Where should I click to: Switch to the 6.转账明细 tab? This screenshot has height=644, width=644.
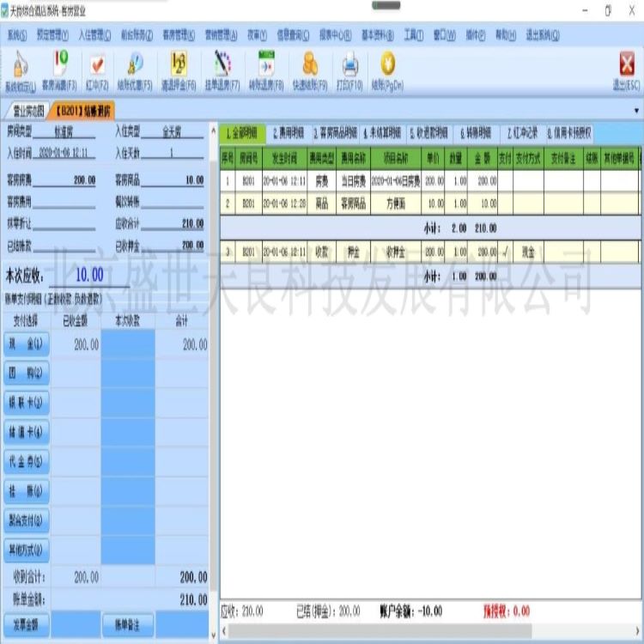476,132
